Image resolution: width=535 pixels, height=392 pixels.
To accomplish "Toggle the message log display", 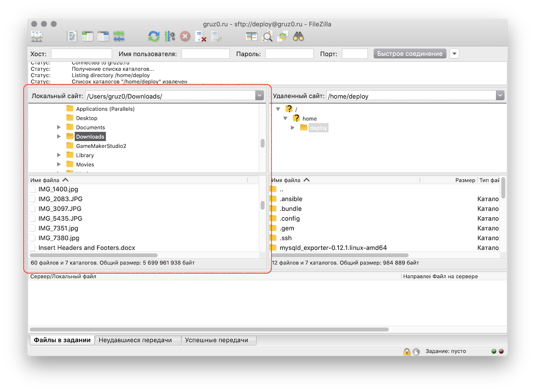I will coord(72,36).
